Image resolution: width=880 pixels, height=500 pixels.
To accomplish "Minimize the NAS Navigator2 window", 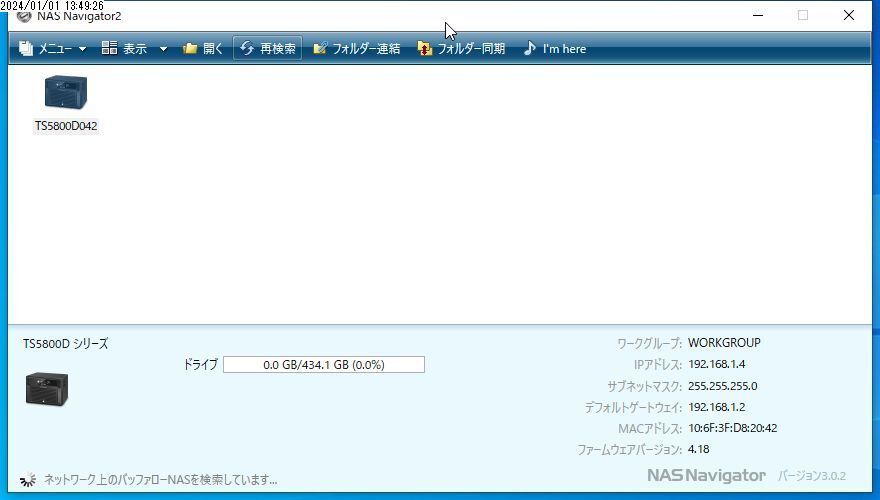I will tap(758, 15).
